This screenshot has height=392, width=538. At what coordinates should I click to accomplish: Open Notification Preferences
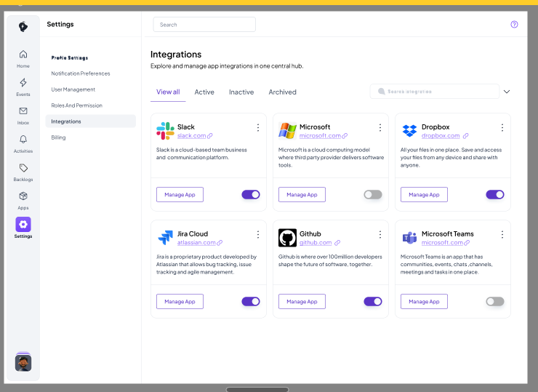tap(81, 73)
